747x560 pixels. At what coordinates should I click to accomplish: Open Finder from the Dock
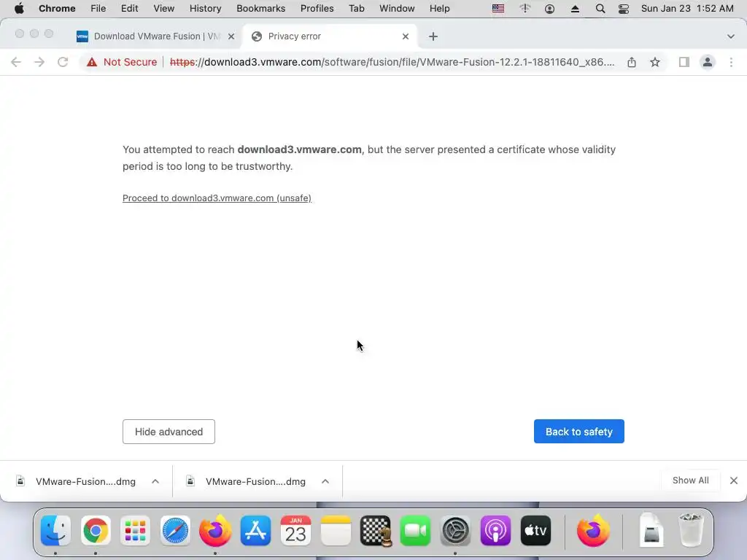(55, 531)
